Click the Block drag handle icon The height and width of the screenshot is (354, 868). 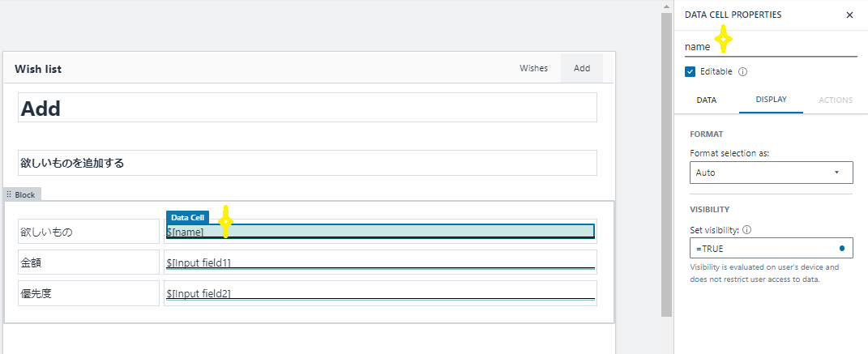[9, 195]
